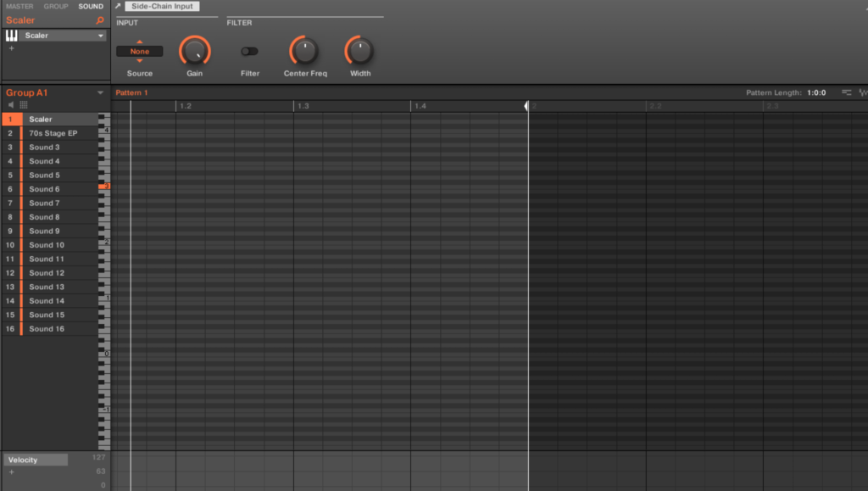868x491 pixels.
Task: Step Source up with the top arrow
Action: 140,42
